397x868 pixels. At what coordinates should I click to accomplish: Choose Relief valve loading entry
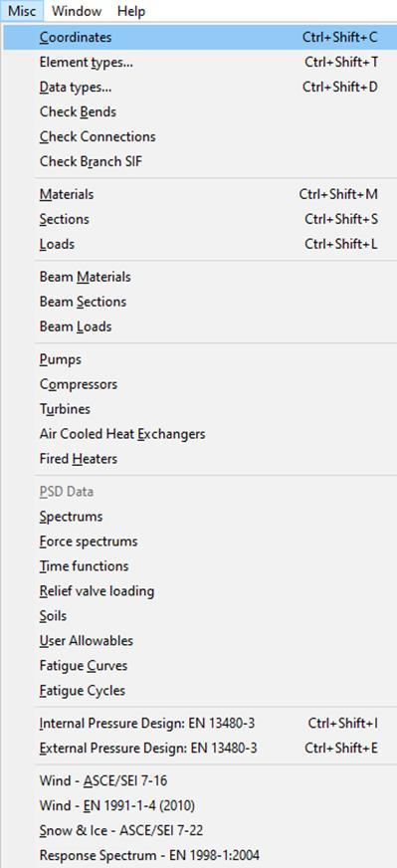(x=200, y=591)
